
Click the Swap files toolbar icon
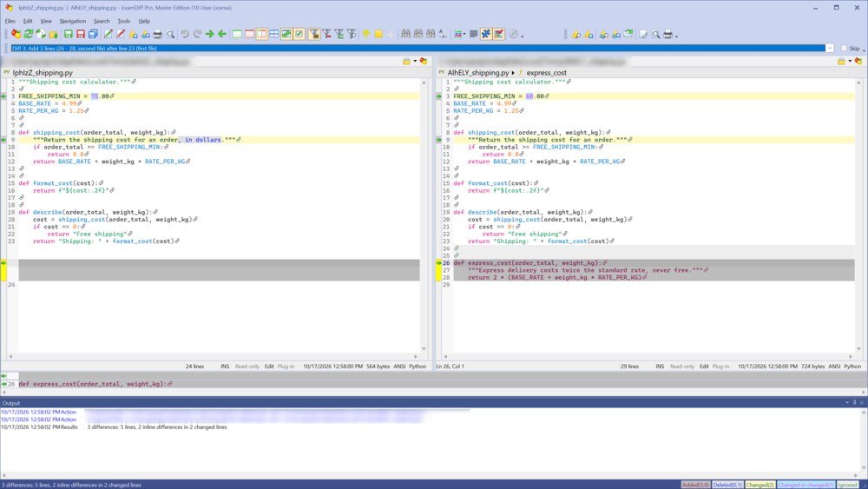[41, 35]
